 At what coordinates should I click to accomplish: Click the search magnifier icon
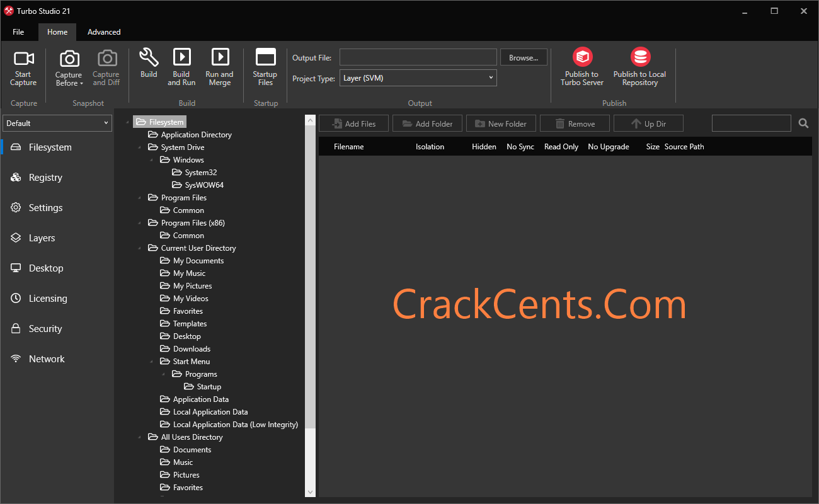pyautogui.click(x=803, y=123)
